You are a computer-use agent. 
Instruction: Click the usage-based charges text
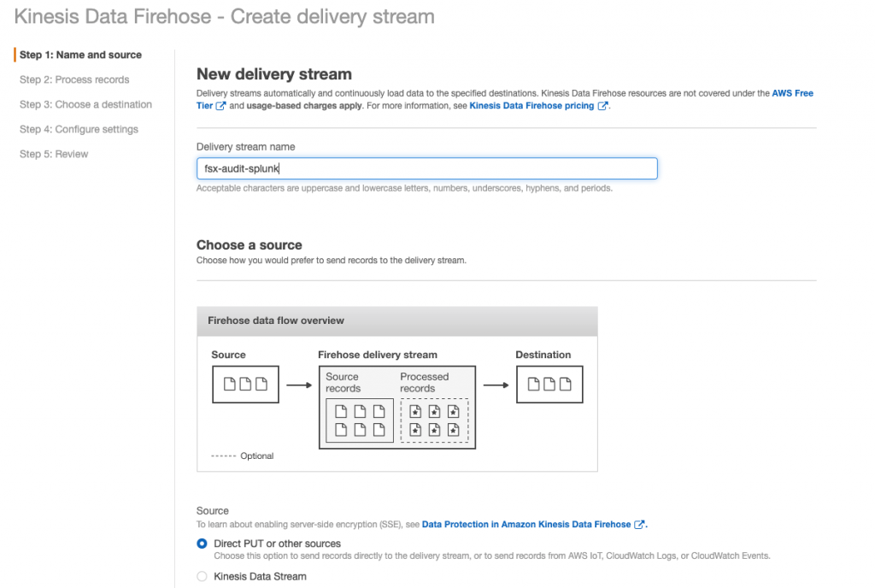(x=302, y=105)
